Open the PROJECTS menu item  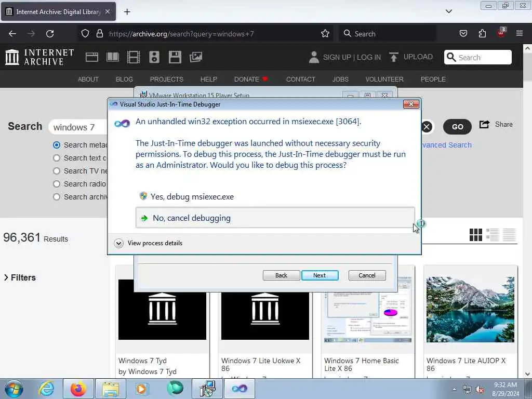[x=167, y=79]
